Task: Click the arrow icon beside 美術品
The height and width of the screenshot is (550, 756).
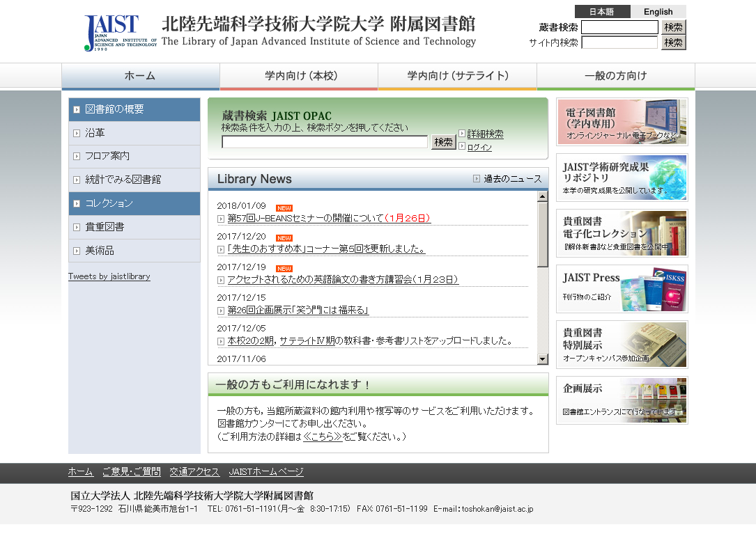Action: click(77, 251)
